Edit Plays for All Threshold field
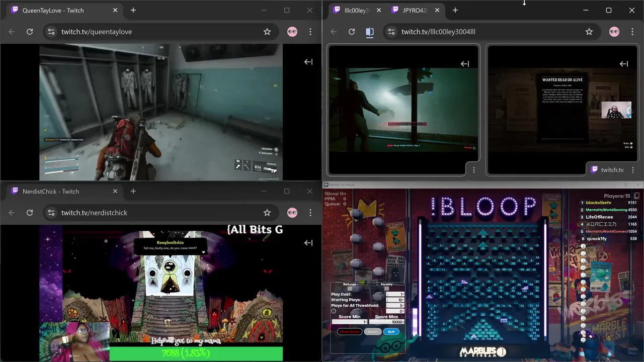Image resolution: width=644 pixels, height=362 pixels. [395, 306]
